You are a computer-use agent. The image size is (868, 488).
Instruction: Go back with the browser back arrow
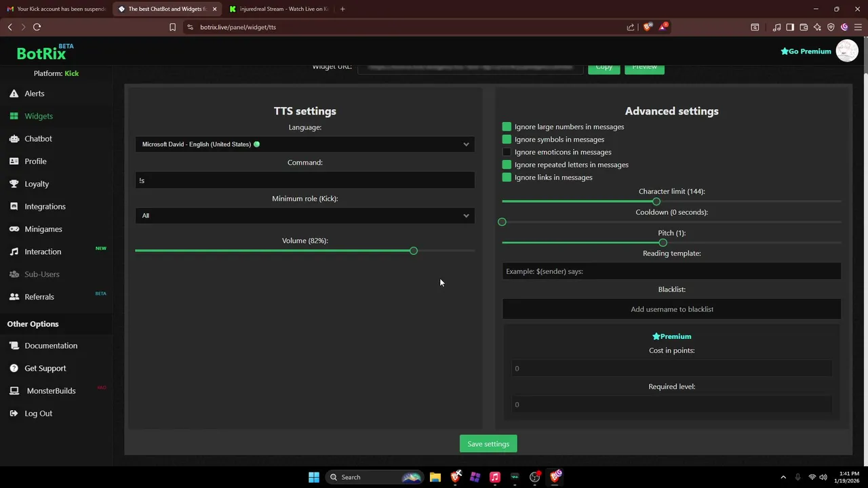coord(9,27)
